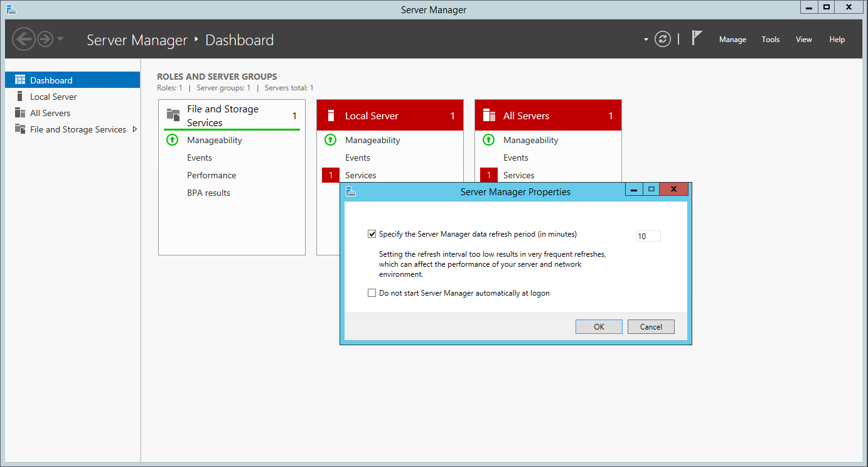Click the Dashboard sidebar icon

tap(20, 80)
